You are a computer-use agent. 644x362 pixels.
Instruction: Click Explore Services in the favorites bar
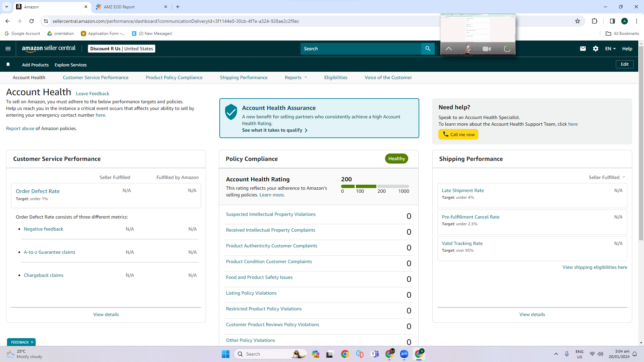click(x=71, y=65)
